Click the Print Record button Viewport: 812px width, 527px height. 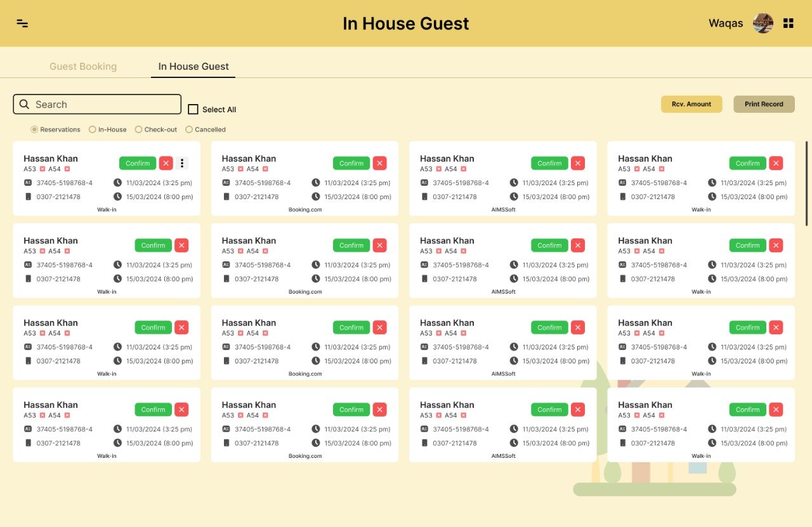coord(764,104)
